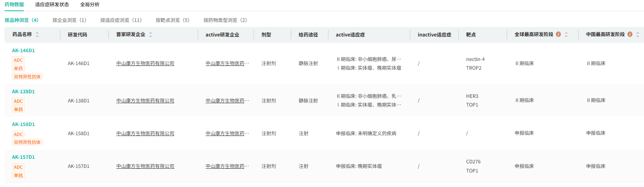Screen dimensions: 644x187
Task: Click the 单抗 tag under AK-157D1
Action: tap(18, 175)
